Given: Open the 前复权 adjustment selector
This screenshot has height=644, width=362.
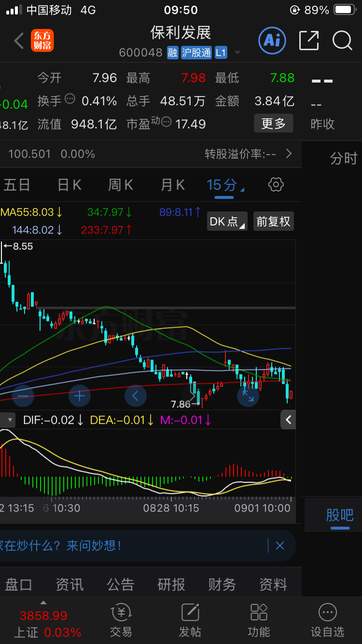Looking at the screenshot, I should (x=273, y=222).
